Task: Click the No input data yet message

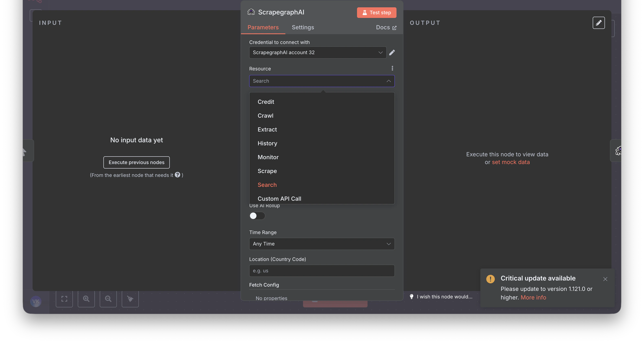Action: pyautogui.click(x=137, y=140)
